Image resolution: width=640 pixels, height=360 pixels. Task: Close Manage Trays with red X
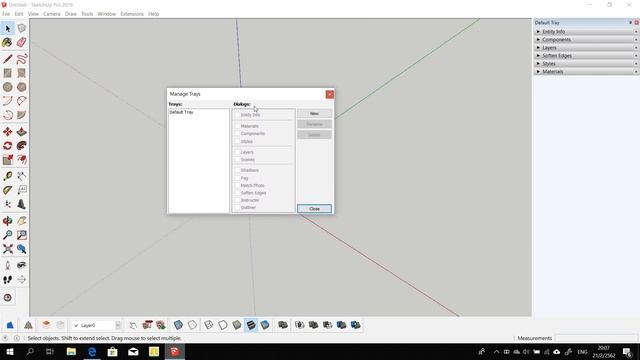(330, 94)
